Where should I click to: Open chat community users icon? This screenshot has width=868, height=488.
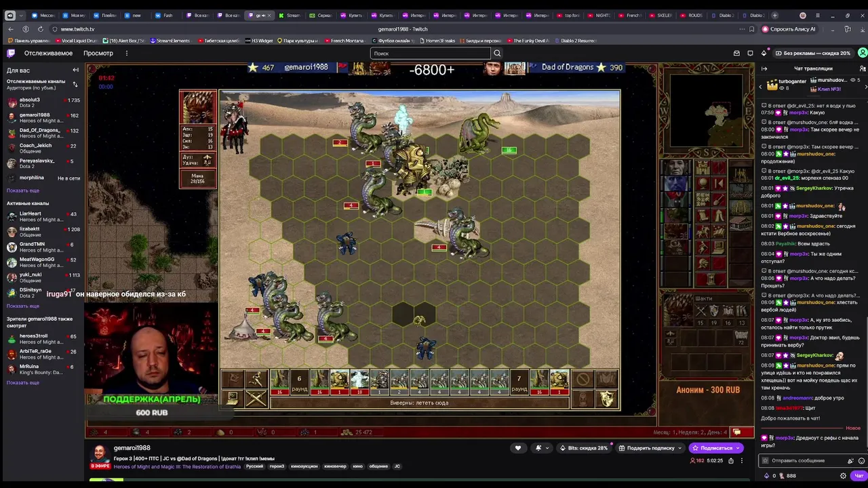click(863, 68)
